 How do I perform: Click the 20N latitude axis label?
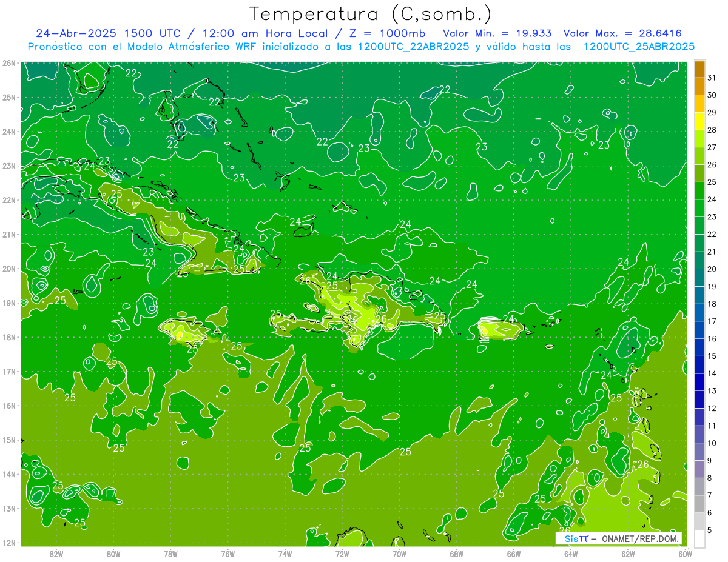8,269
